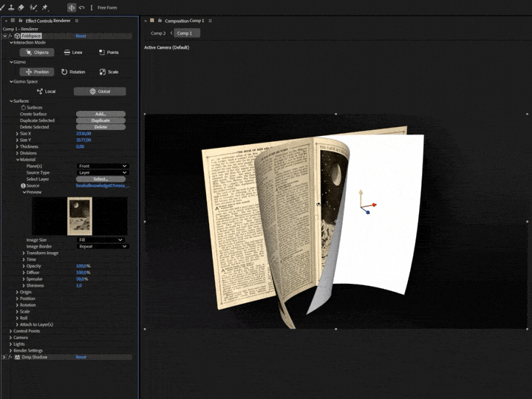Set interaction mode to Lines
Screen dimensions: 532x399
(x=72, y=52)
